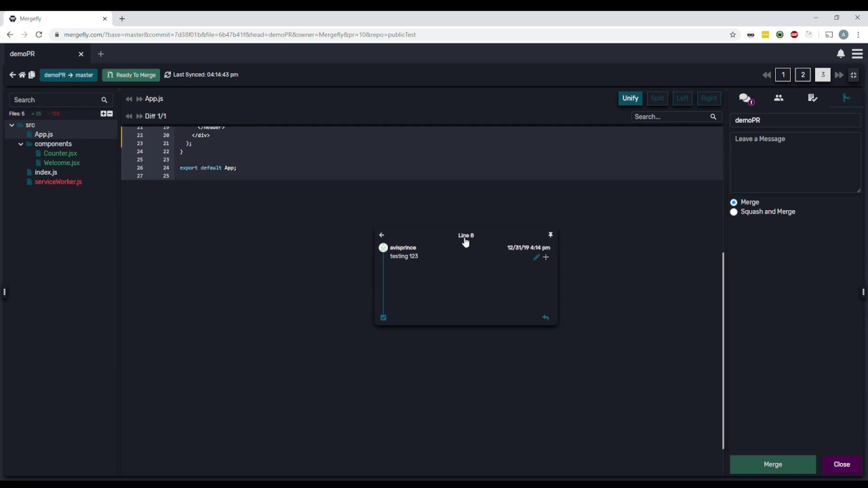Bookmark this page with the star icon
The image size is (868, 488).
pos(732,35)
